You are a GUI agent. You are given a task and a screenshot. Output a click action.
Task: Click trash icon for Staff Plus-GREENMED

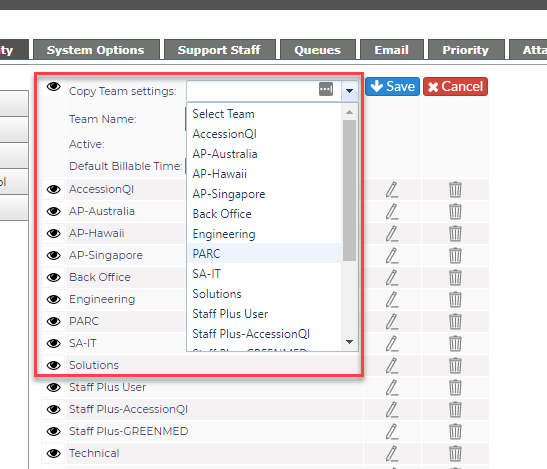pyautogui.click(x=455, y=432)
